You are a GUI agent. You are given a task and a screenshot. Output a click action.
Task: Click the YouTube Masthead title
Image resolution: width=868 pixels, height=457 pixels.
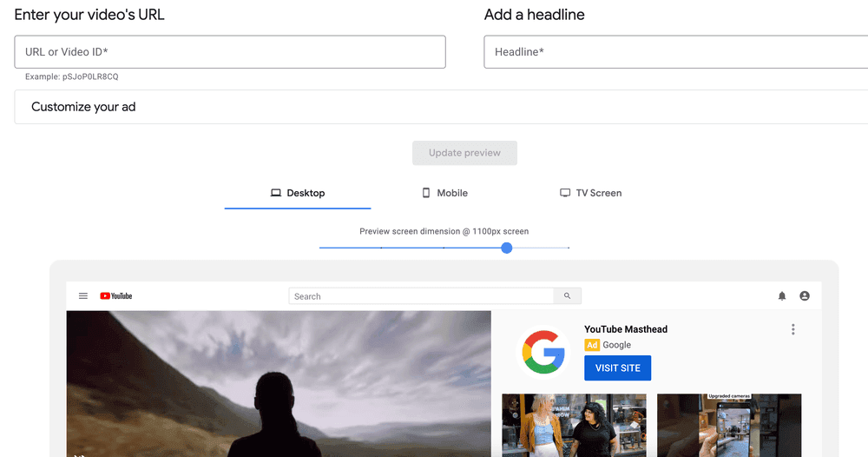(x=626, y=329)
